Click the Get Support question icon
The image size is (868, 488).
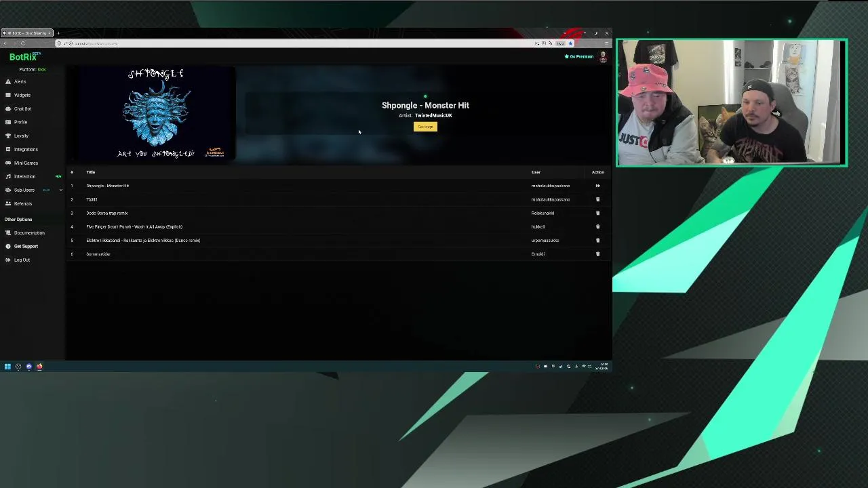click(7, 246)
